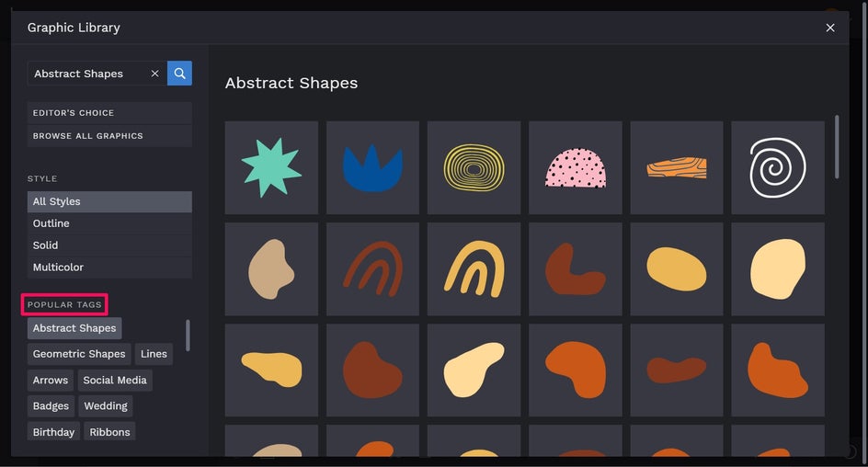Viewport: 868px width, 467px height.
Task: Choose the Geometric Shapes tag
Action: [x=79, y=354]
